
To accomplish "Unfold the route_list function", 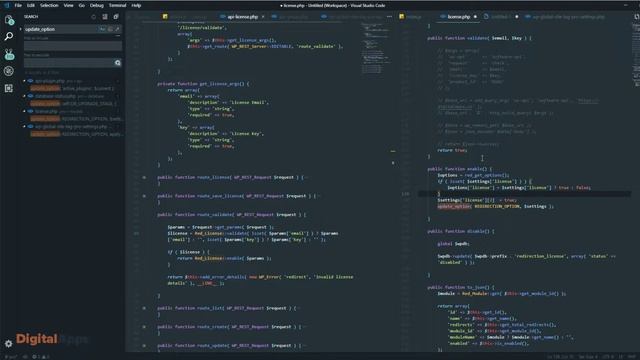I will 144,308.
